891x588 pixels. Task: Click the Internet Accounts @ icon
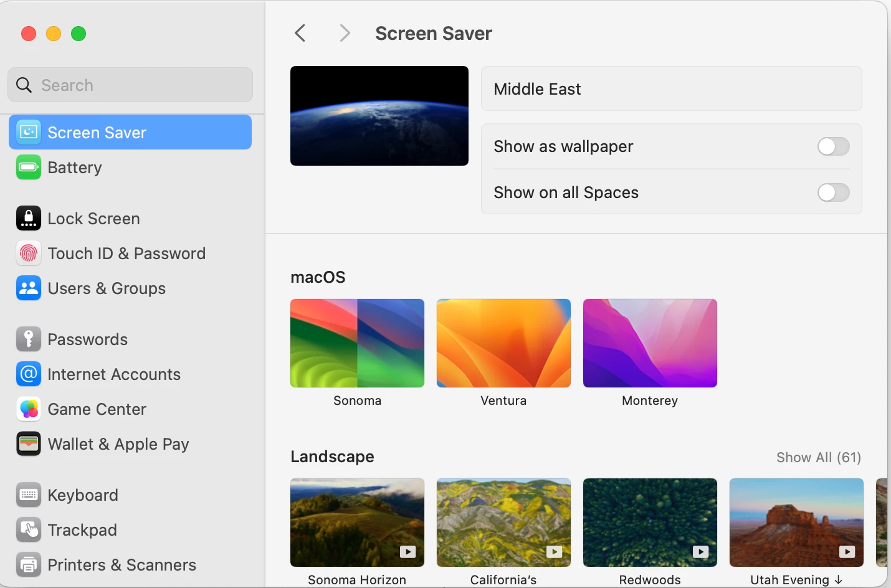(x=29, y=374)
